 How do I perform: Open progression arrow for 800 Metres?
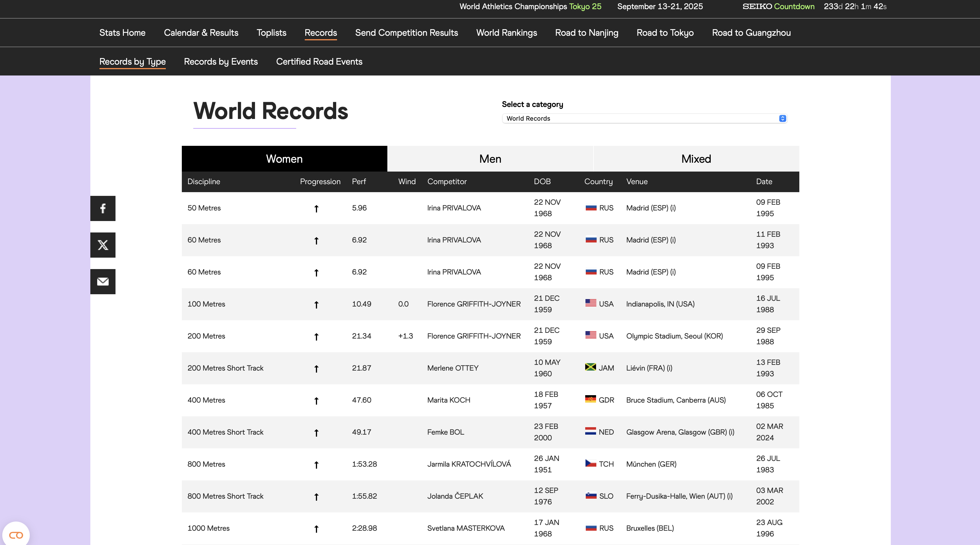pyautogui.click(x=316, y=464)
